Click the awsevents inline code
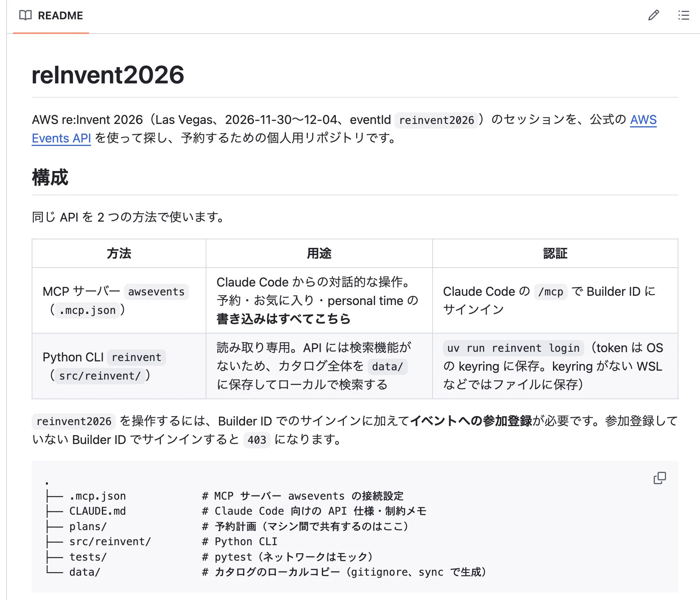Screen dimensions: 700x600 click(156, 292)
